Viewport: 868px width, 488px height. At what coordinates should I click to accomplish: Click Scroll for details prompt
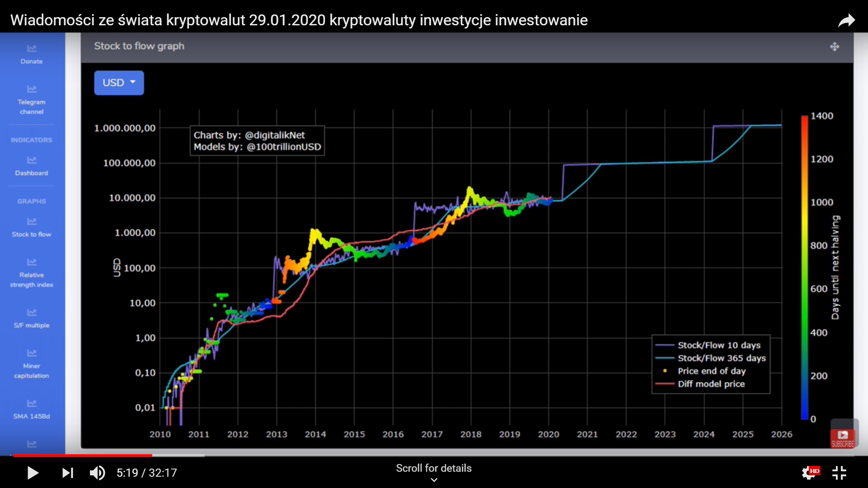pyautogui.click(x=434, y=472)
